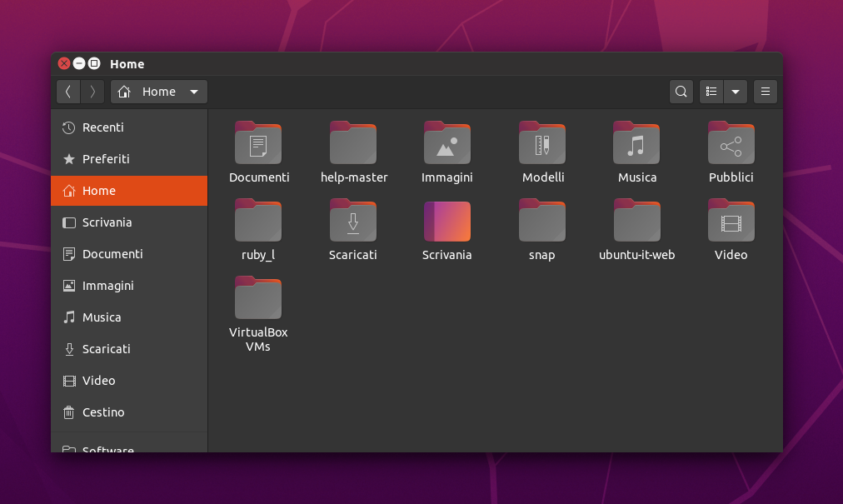Open the Musica folder icon
Screen dimensions: 843x504
click(x=636, y=143)
